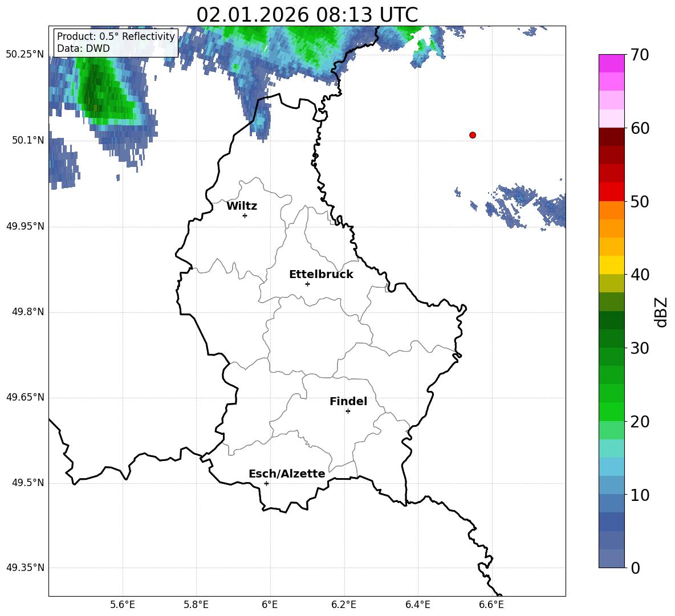Click the 50.25°N latitude label
Screen dimensions: 675x616
(x=25, y=55)
